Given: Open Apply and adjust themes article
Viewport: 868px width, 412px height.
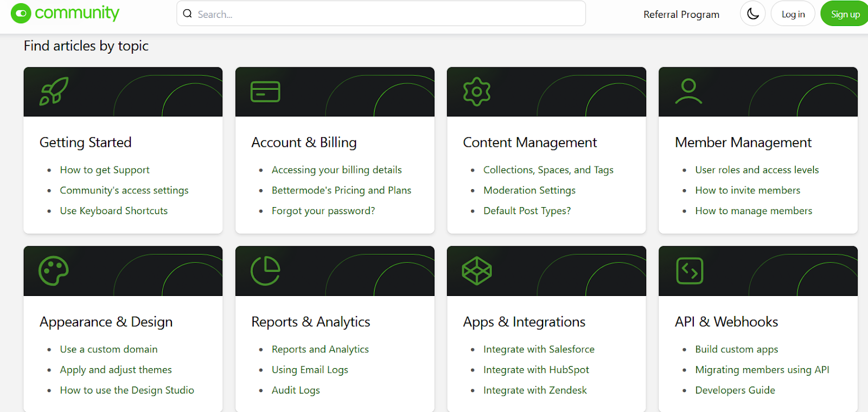Looking at the screenshot, I should click(116, 370).
